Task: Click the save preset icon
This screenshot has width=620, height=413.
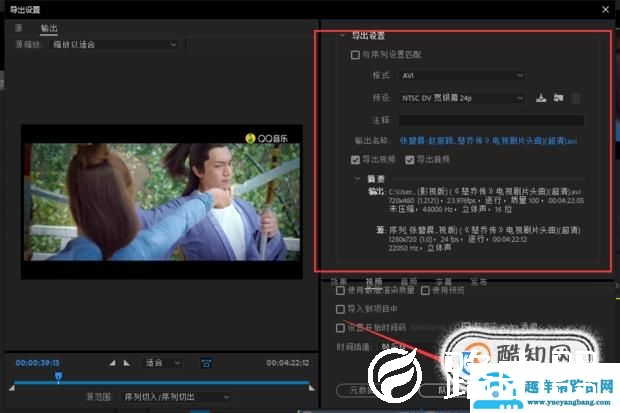Action: (x=541, y=98)
